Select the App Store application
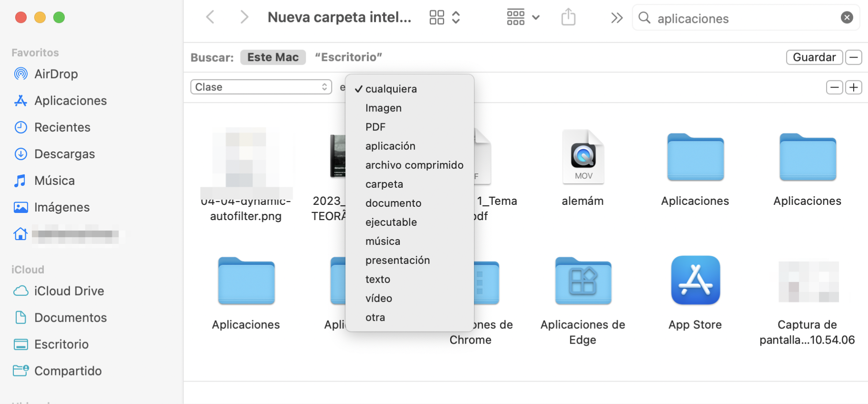Viewport: 868px width, 404px height. (x=696, y=280)
